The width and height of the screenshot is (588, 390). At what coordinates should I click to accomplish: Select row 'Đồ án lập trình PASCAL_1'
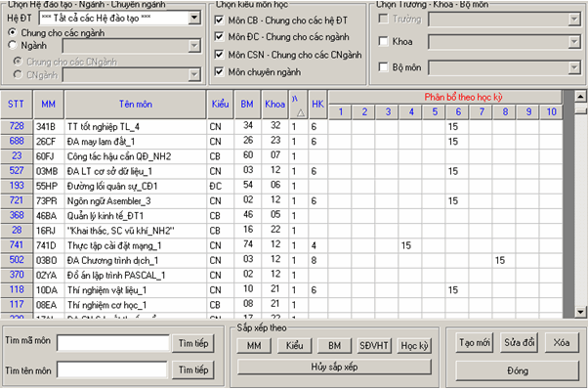[281, 275]
